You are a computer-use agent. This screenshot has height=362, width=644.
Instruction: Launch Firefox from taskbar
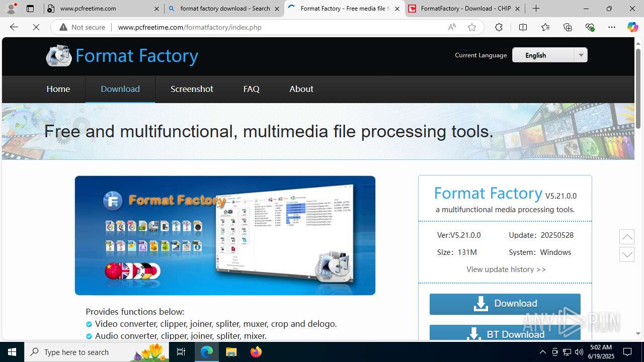click(256, 352)
